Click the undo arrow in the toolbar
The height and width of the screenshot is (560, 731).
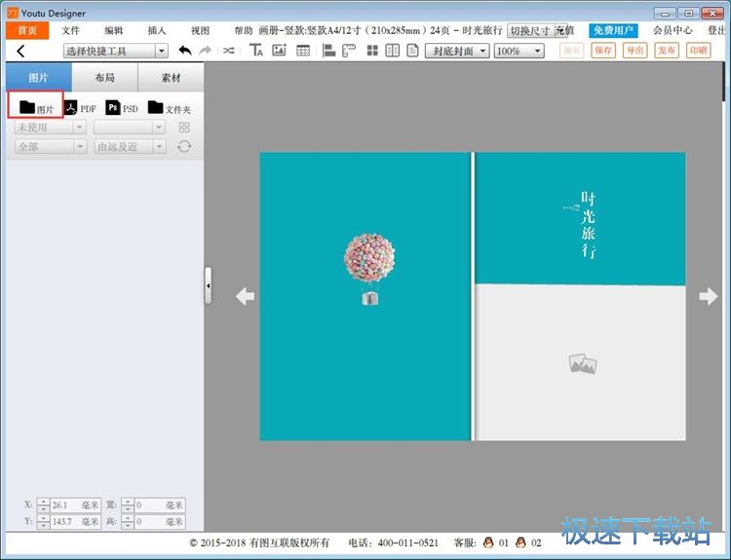[185, 51]
